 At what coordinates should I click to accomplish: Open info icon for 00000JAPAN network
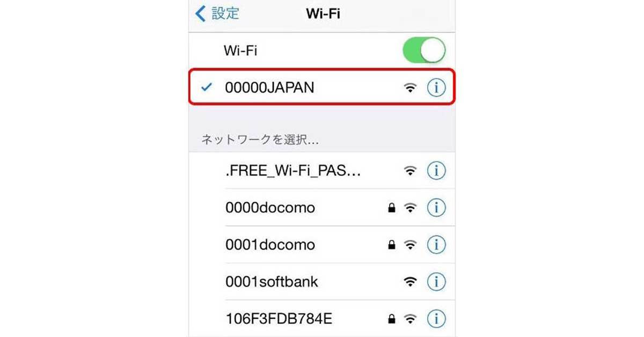[x=436, y=87]
